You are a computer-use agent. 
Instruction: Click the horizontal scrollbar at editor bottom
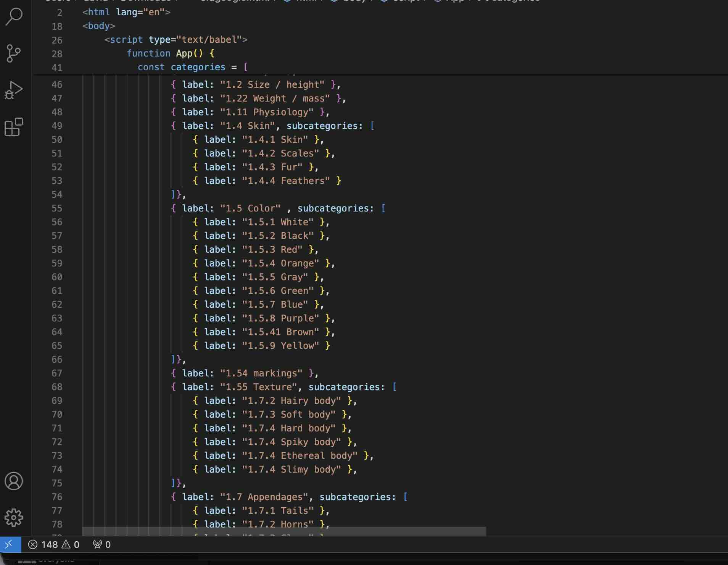click(x=284, y=531)
